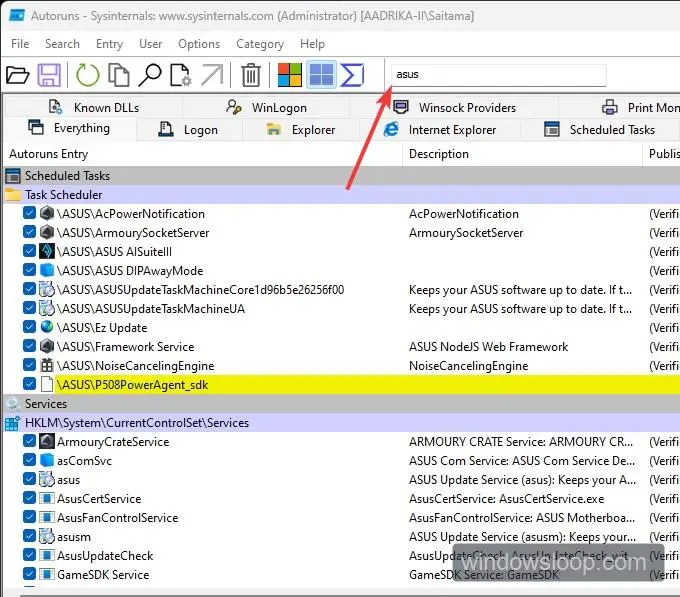Click the Framework Service entry icon
Image resolution: width=680 pixels, height=597 pixels.
coord(47,346)
